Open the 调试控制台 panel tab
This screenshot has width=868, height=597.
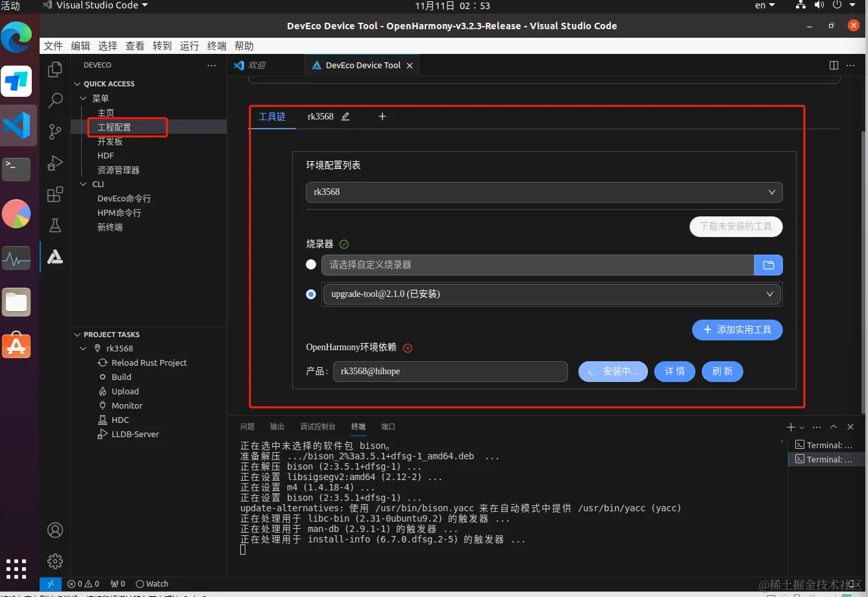click(317, 427)
